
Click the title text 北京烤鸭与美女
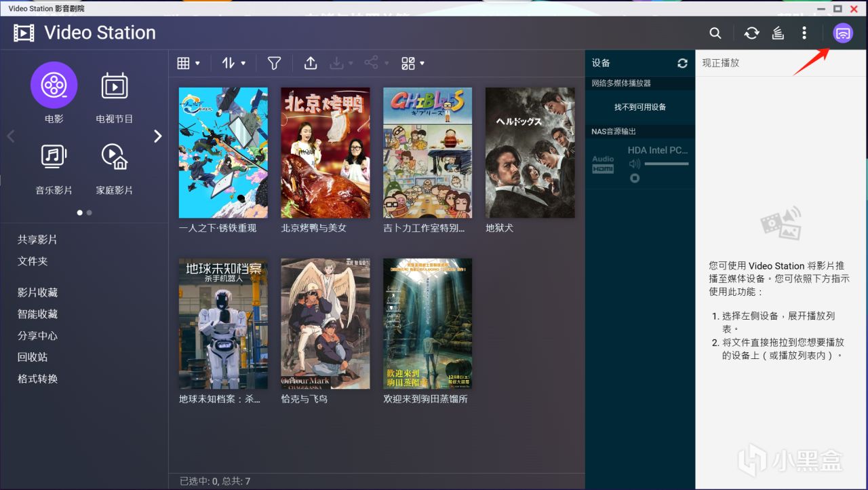314,228
